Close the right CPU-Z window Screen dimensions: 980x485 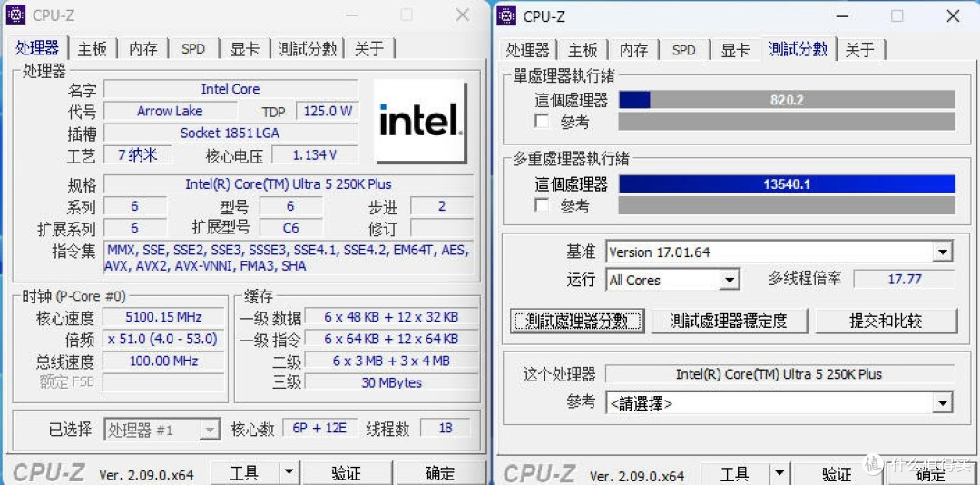pos(953,16)
